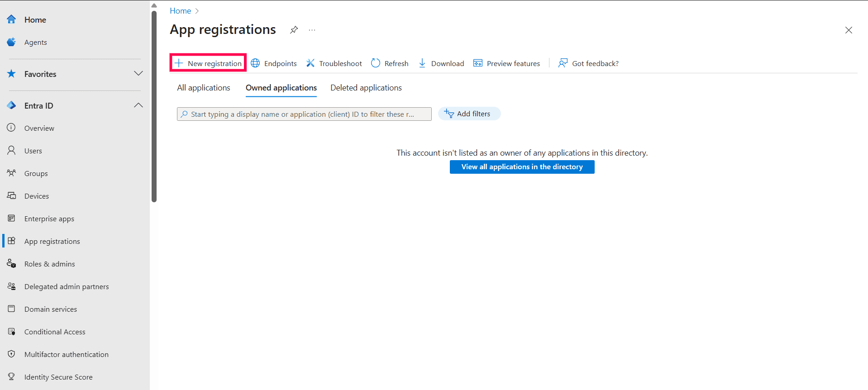Click the Identity Secure Score label
The width and height of the screenshot is (868, 390).
[x=58, y=377]
